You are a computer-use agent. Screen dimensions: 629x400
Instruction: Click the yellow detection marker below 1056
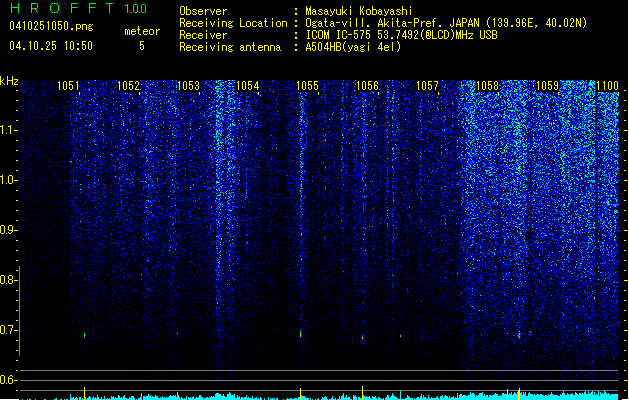click(x=363, y=392)
